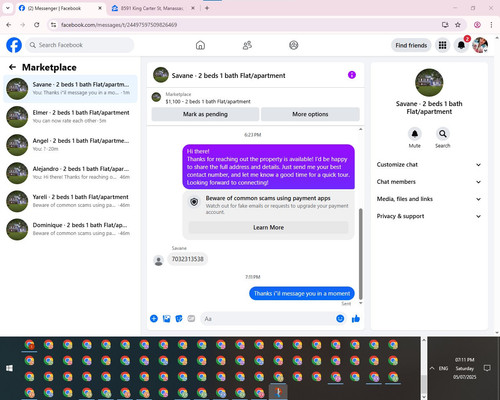500x400 pixels.
Task: Open more actions plus icon in composer
Action: pyautogui.click(x=154, y=319)
